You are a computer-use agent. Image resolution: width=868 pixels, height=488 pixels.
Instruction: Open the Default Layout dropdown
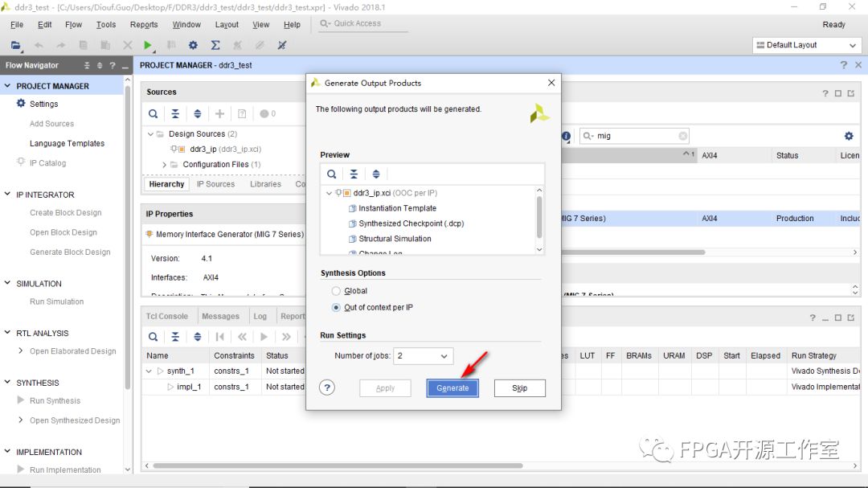coord(808,45)
